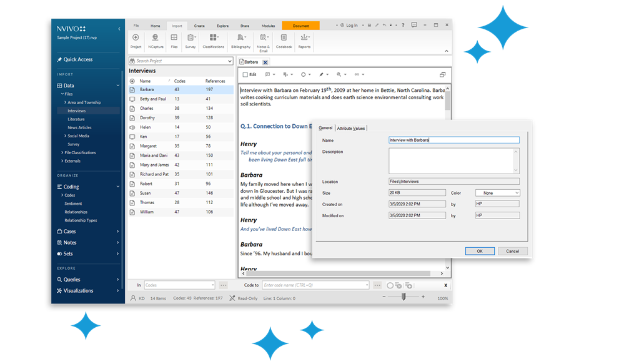Switch to the Share ribbon tab
The height and width of the screenshot is (364, 624).
point(245,26)
